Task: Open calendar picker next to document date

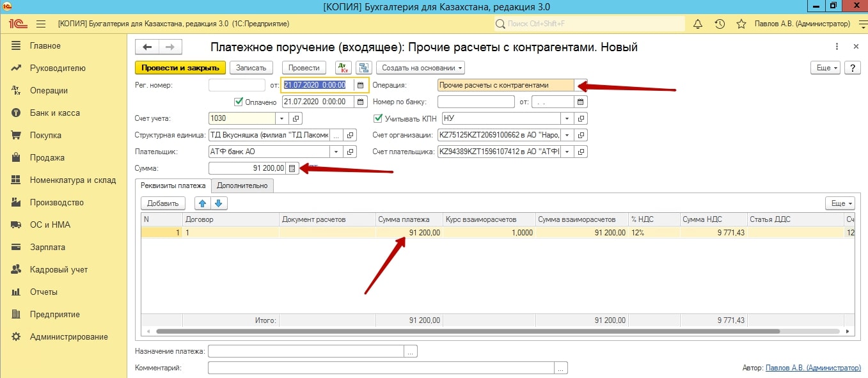Action: (360, 85)
